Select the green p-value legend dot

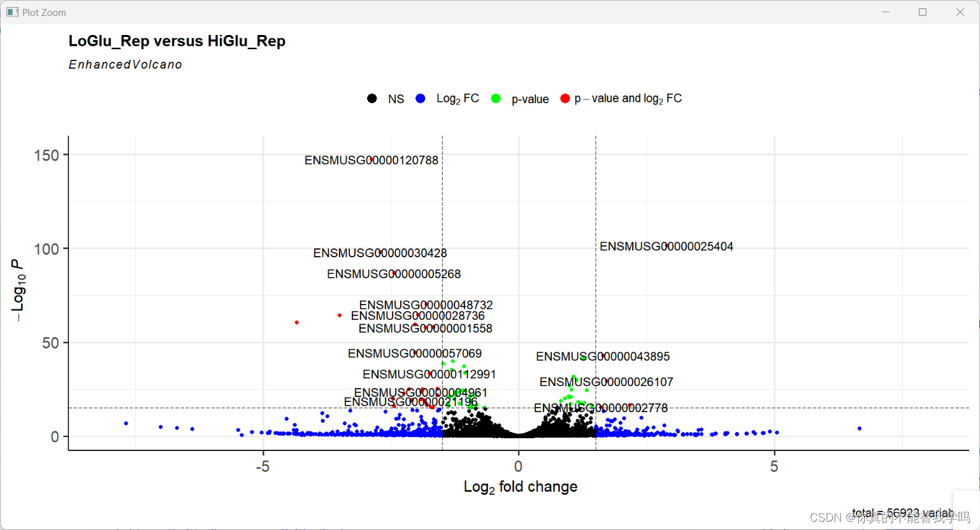coord(496,99)
